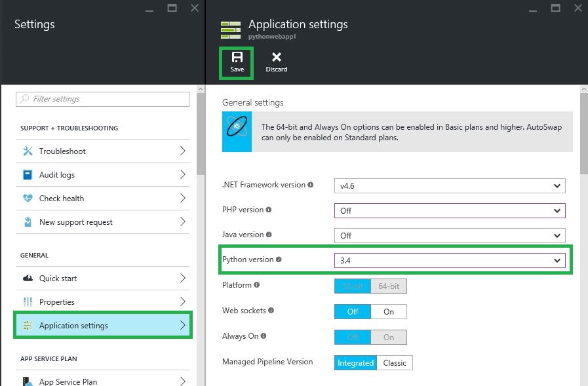Click the Save floppy disk icon
Viewport: 588px width, 386px height.
(x=237, y=57)
